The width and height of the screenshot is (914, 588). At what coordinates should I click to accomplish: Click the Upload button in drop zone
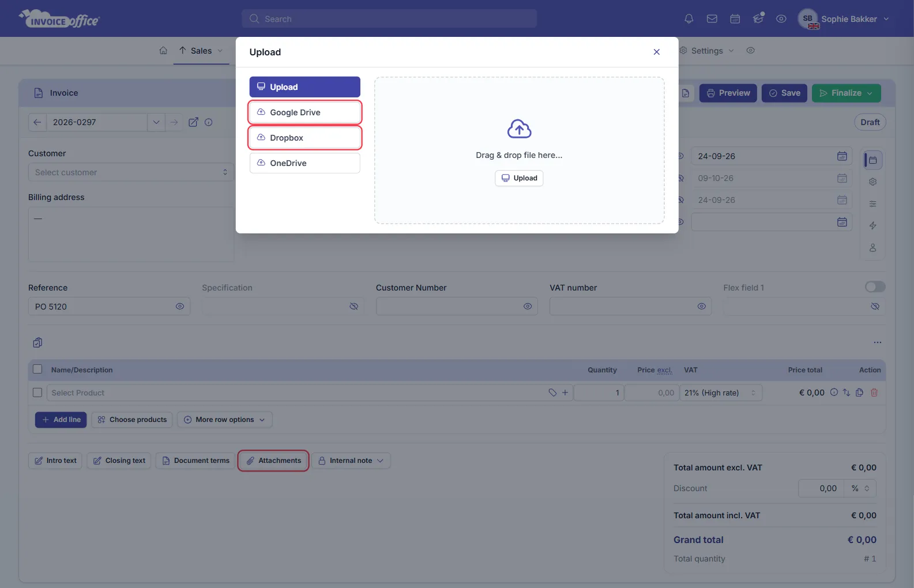pyautogui.click(x=519, y=178)
